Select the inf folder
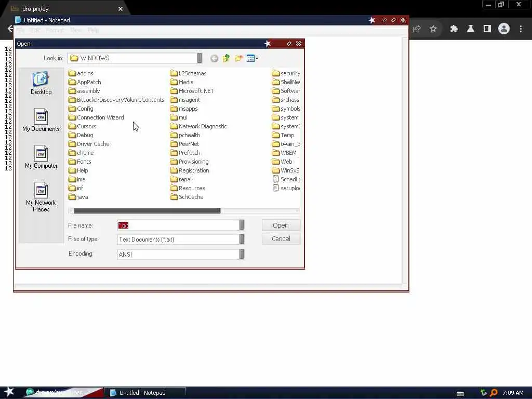 point(76,188)
